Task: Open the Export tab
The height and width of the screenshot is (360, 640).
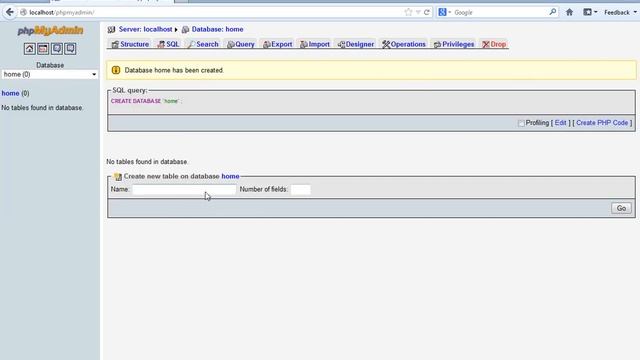Action: [x=278, y=44]
